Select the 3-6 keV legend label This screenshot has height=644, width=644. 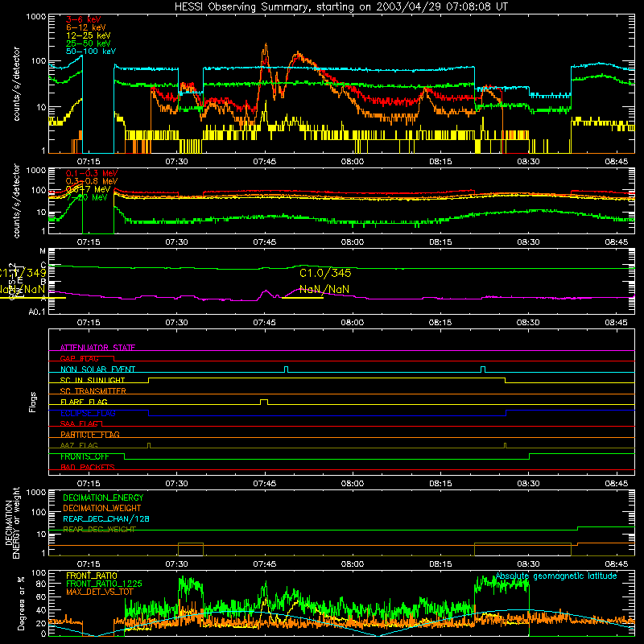(x=84, y=19)
